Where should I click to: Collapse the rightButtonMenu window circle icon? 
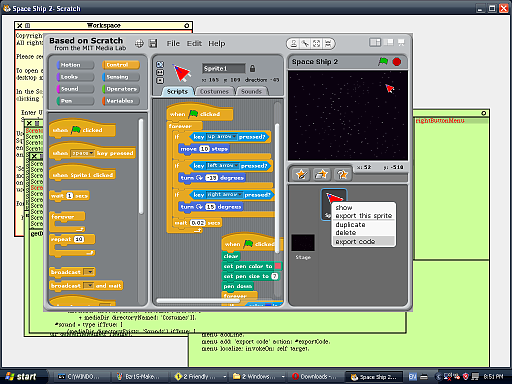[x=484, y=113]
